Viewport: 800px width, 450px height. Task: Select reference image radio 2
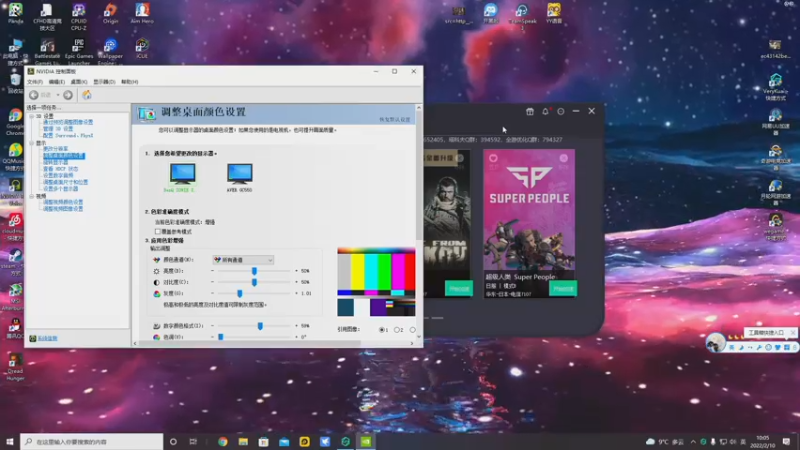click(x=397, y=330)
